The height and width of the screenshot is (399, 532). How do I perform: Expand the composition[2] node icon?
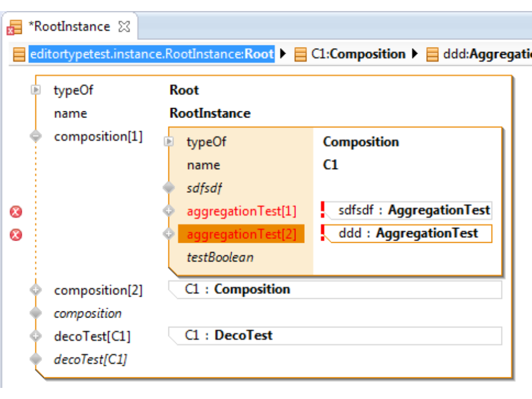click(36, 290)
